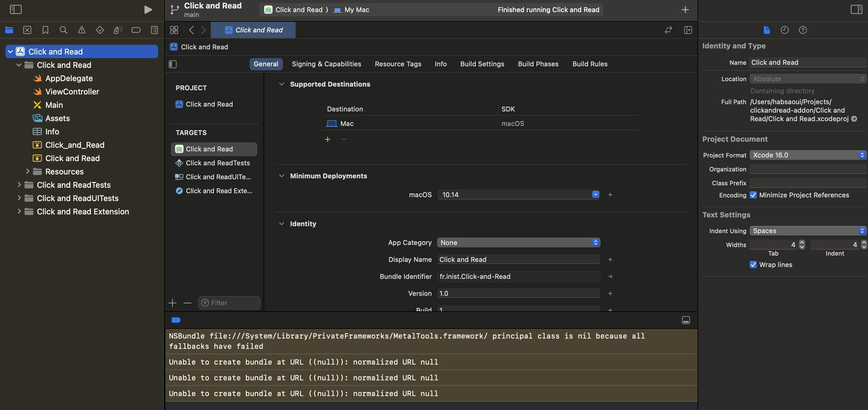Image resolution: width=868 pixels, height=410 pixels.
Task: Expand the Click and ReadUITests folder
Action: point(19,198)
